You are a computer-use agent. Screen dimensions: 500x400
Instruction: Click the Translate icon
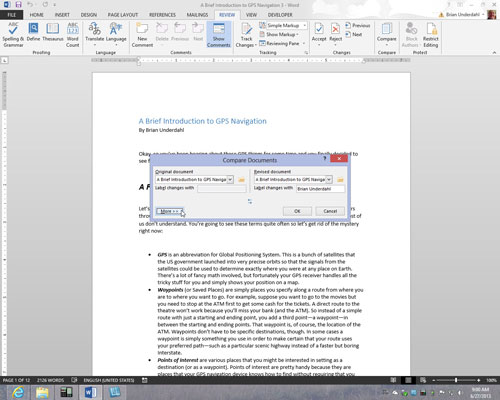pos(95,29)
